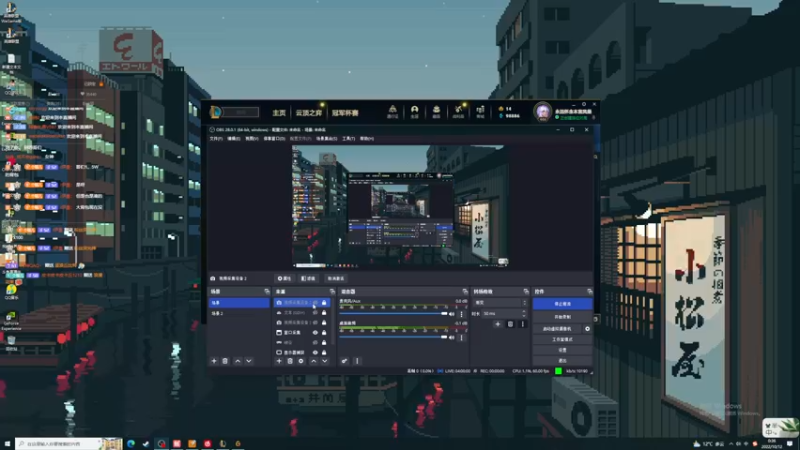This screenshot has height=450, width=800.
Task: Switch to 云顶之弈 tab in League client
Action: click(309, 113)
